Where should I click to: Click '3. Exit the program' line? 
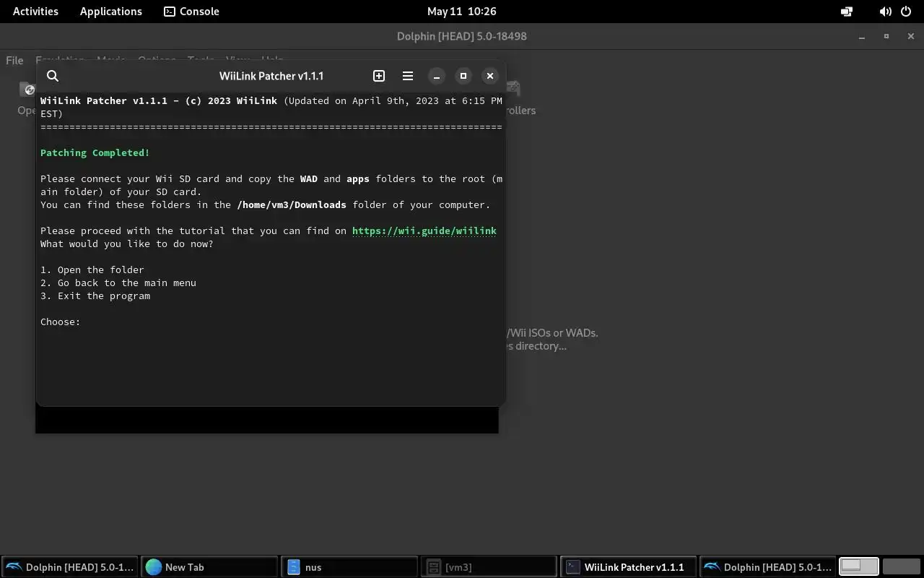[x=95, y=296]
